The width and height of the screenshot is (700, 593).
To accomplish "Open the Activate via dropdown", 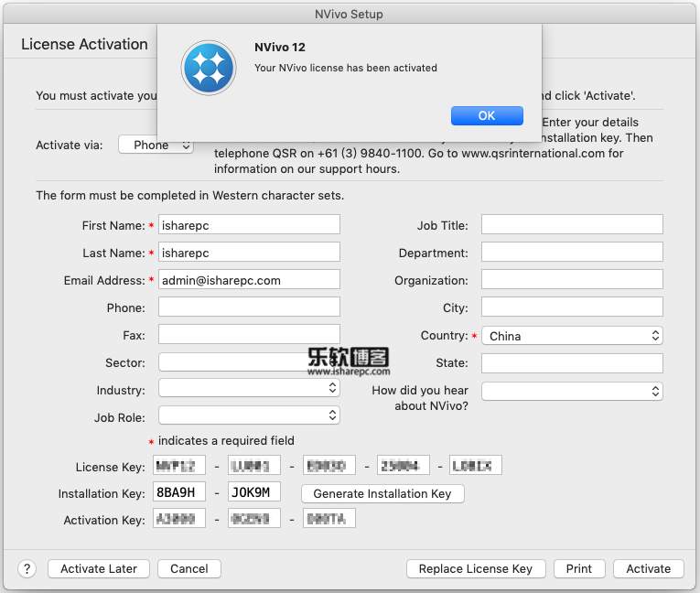I will coord(156,145).
